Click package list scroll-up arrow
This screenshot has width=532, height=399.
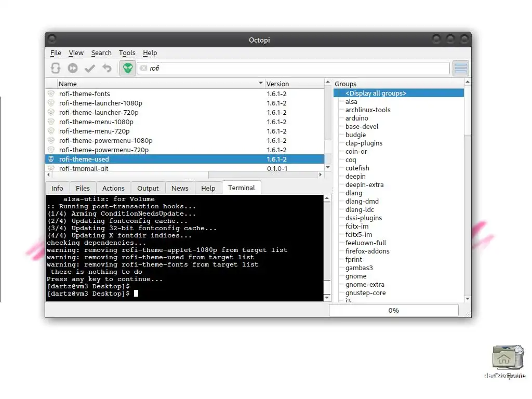pyautogui.click(x=328, y=82)
